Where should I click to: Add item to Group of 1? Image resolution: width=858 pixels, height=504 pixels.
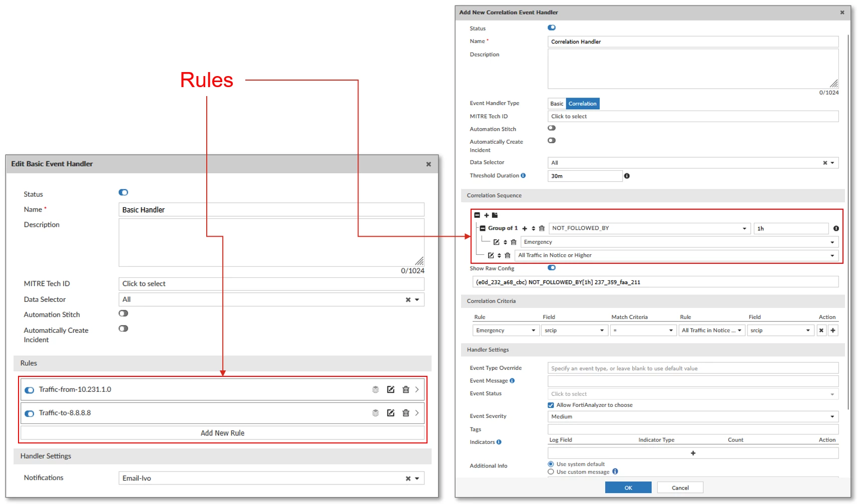(525, 228)
